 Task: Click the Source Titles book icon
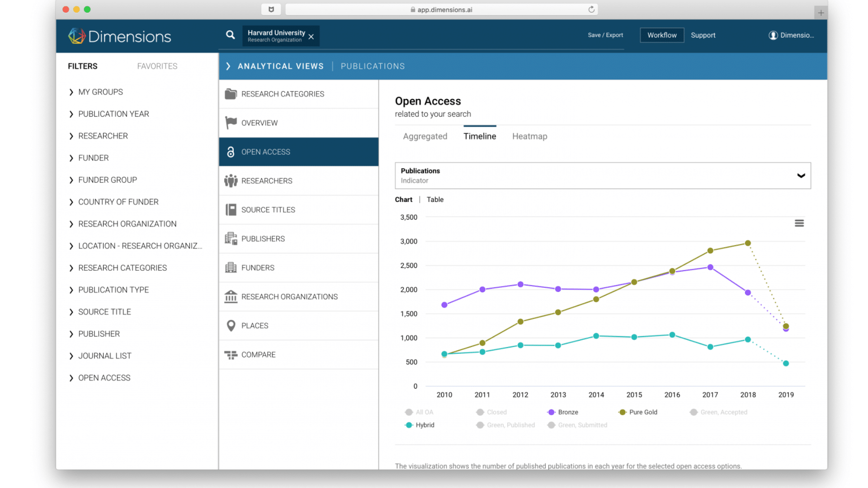pos(231,210)
